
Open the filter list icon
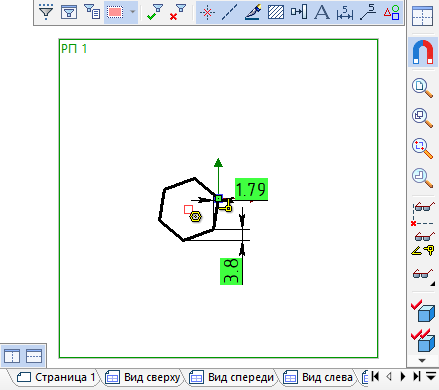coord(92,12)
